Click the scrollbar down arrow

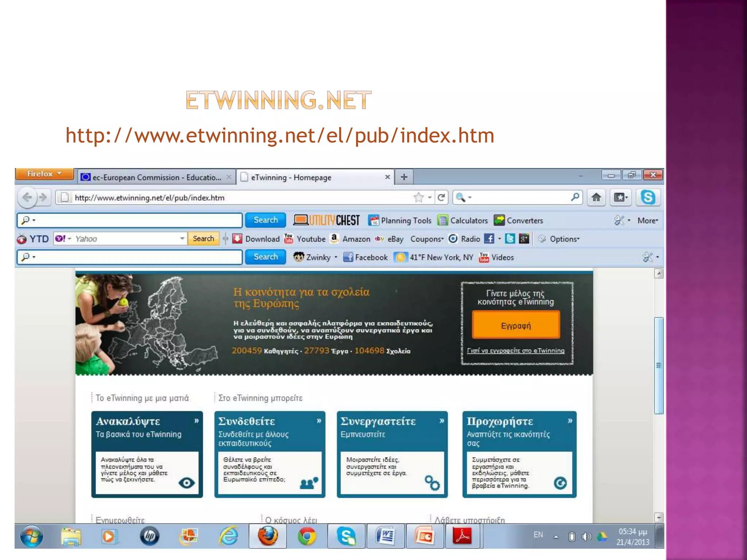point(659,517)
